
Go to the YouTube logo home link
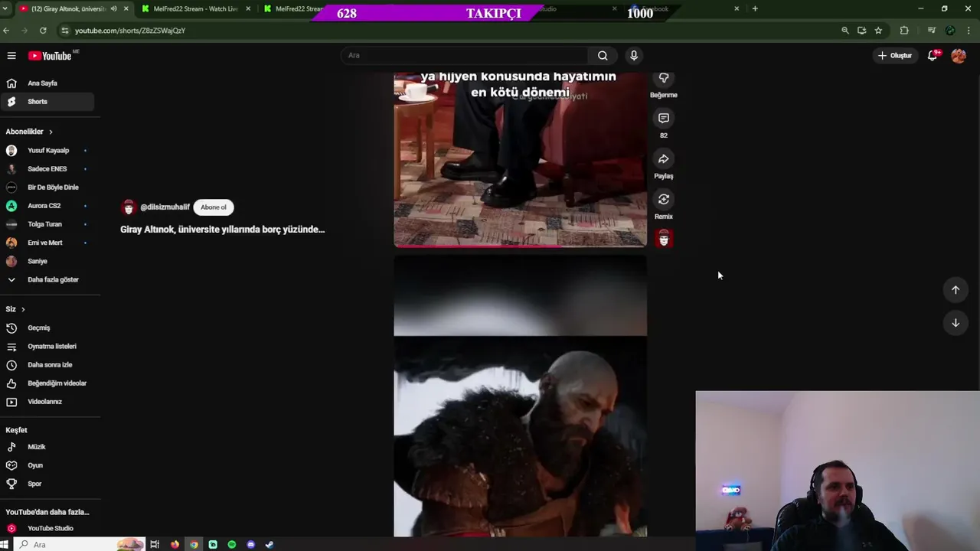50,56
